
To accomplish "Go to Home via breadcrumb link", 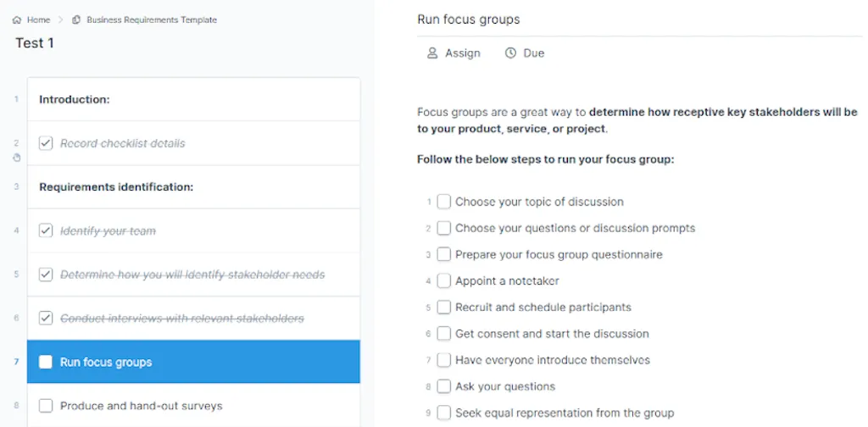I will pos(39,20).
